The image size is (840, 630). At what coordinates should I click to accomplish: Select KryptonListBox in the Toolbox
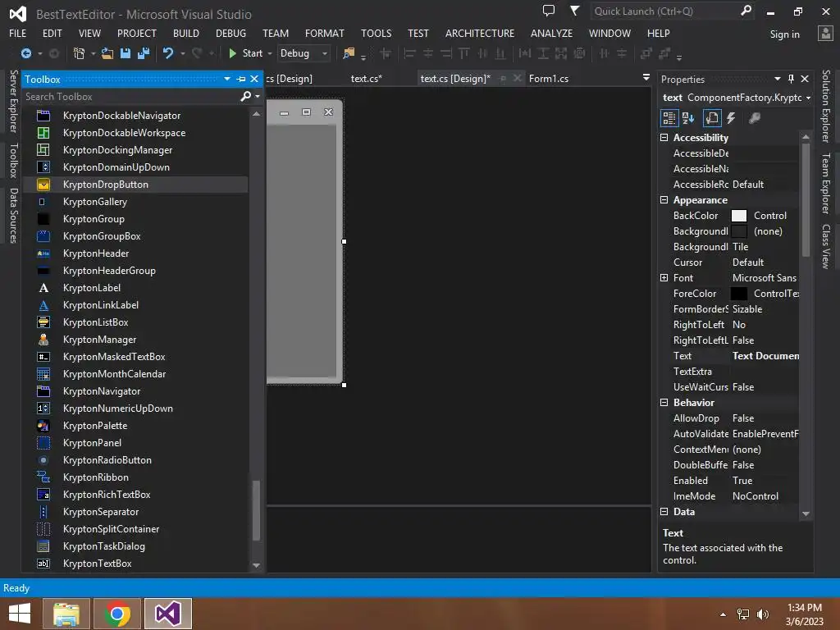click(135, 322)
